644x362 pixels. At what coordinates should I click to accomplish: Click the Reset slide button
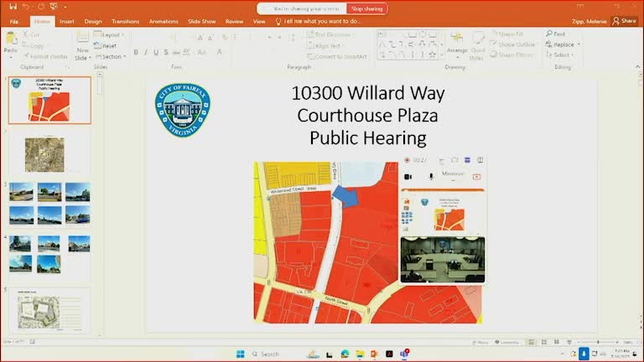pos(105,45)
